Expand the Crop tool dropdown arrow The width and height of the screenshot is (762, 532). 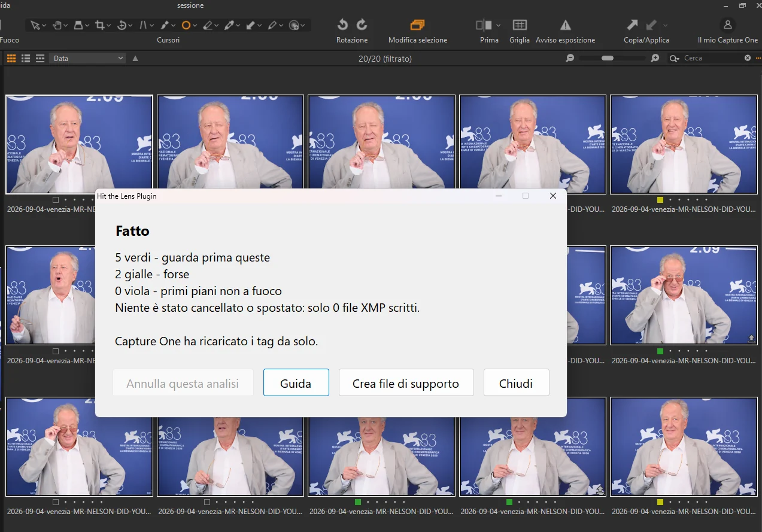click(x=110, y=26)
